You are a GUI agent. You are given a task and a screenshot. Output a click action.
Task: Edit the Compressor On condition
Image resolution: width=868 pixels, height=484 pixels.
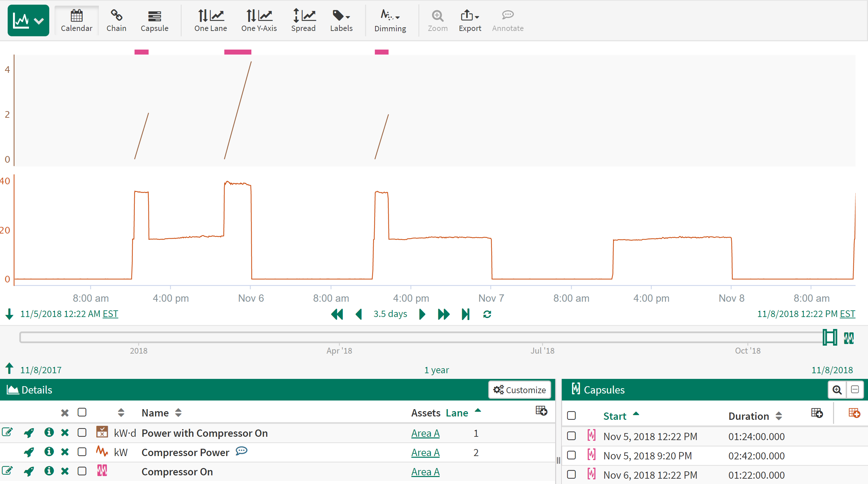[x=8, y=471]
